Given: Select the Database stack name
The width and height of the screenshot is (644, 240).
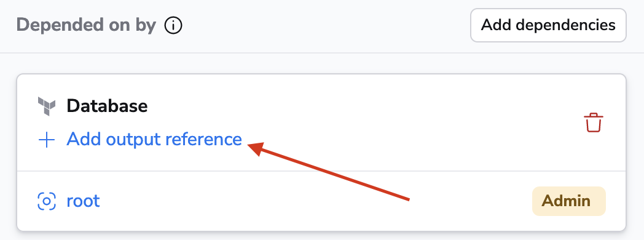Looking at the screenshot, I should coord(107,106).
